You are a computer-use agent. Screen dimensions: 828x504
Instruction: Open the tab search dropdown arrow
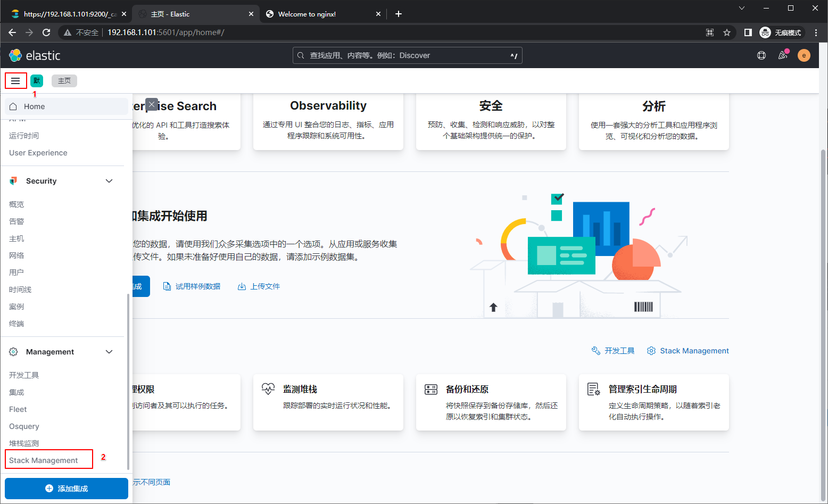point(742,8)
